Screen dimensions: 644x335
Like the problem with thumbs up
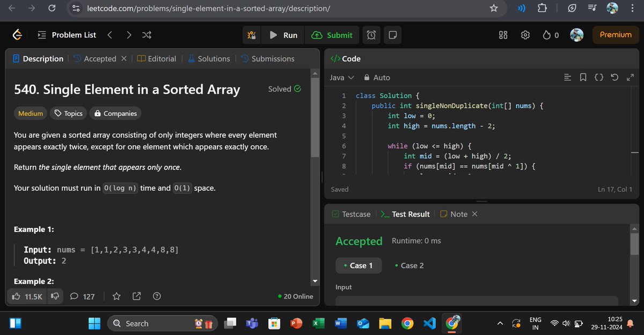tap(27, 296)
